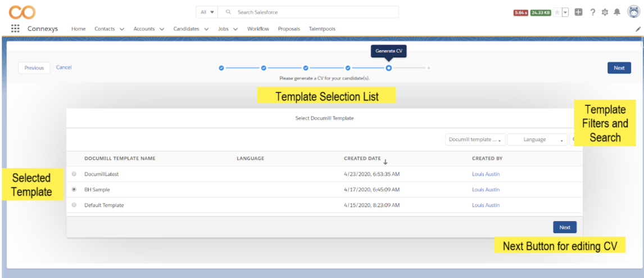Click the current Generate CV step marker
The width and height of the screenshot is (644, 278).
(x=388, y=68)
